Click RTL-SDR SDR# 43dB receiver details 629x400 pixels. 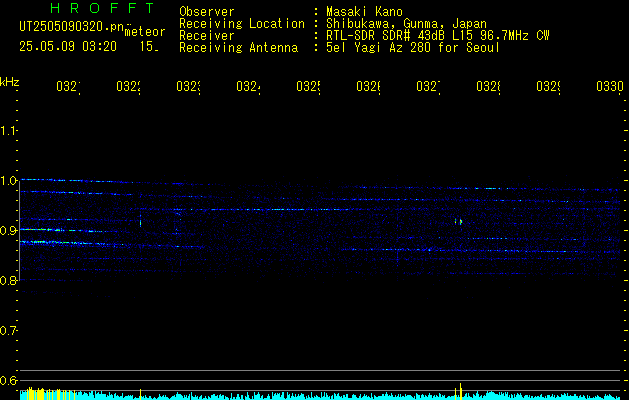[x=438, y=36]
